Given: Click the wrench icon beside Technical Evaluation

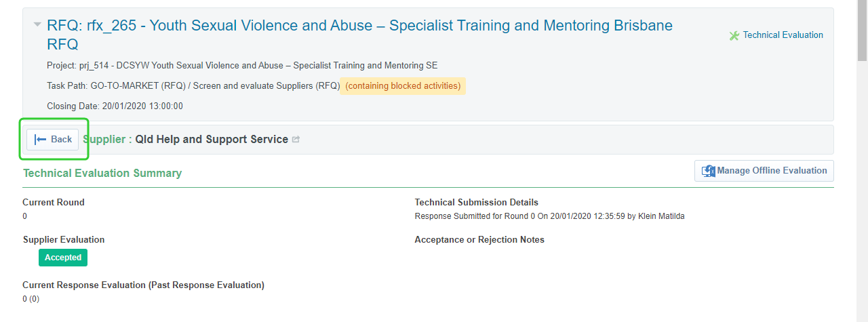Looking at the screenshot, I should pos(734,35).
